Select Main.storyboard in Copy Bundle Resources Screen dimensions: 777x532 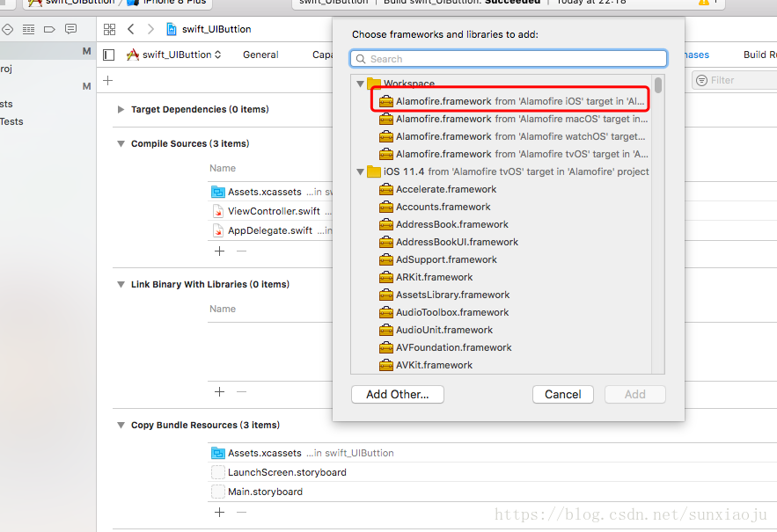(x=265, y=492)
